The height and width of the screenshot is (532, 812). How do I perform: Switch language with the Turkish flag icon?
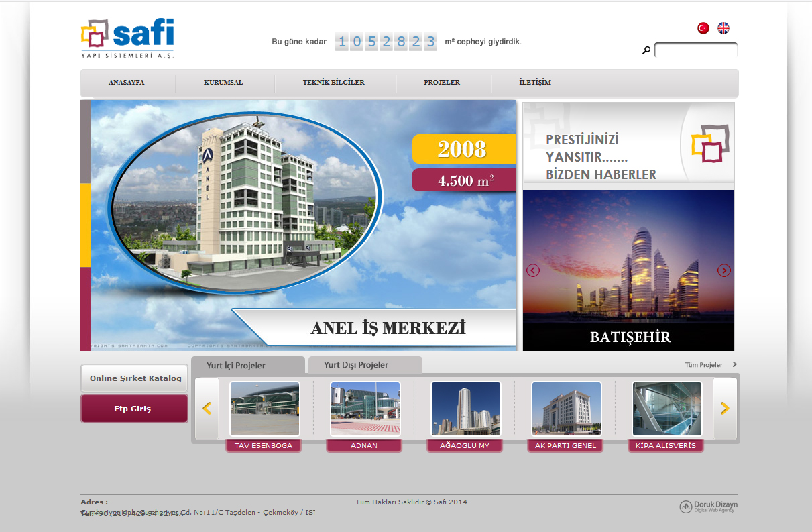pyautogui.click(x=703, y=28)
